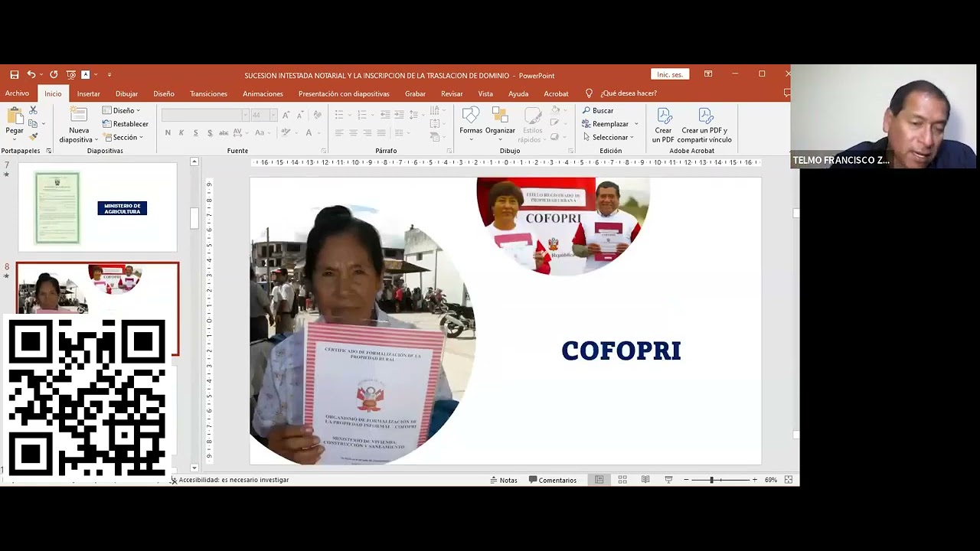Switch to slide sorter view
Screen dimensions: 980x551
click(622, 480)
